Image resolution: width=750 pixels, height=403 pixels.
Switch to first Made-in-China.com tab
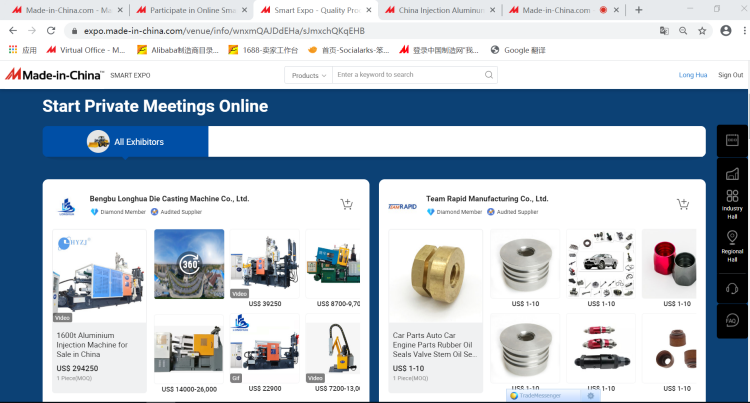tap(67, 10)
